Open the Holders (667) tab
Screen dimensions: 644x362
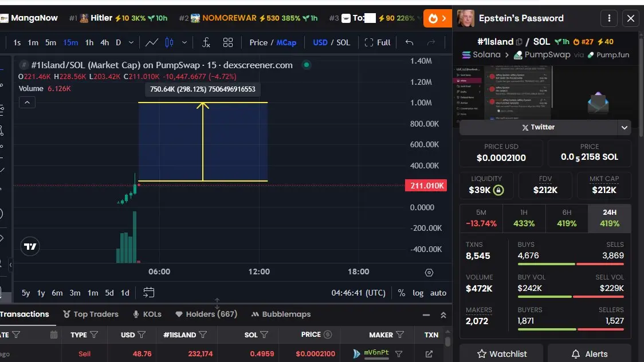tap(206, 314)
